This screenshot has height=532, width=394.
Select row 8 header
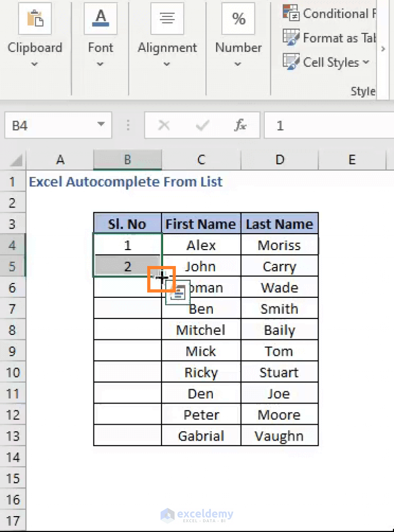12,330
